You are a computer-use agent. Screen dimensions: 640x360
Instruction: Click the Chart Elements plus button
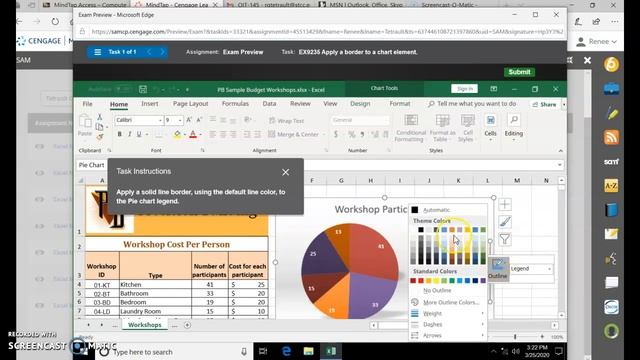click(505, 204)
